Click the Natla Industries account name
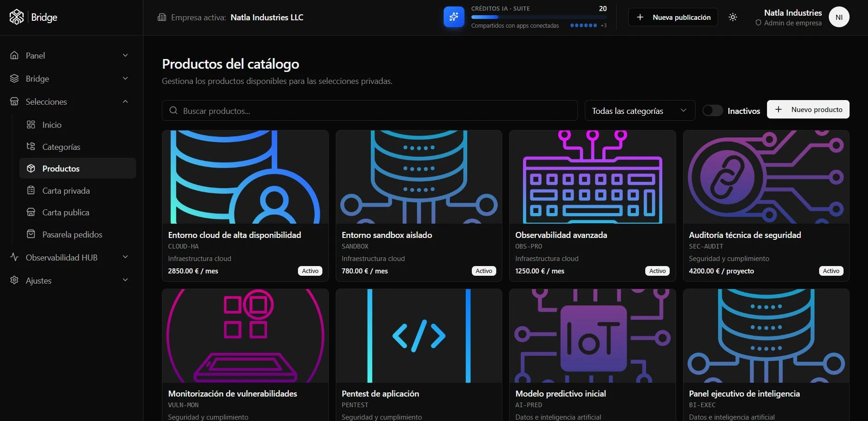 click(x=793, y=13)
